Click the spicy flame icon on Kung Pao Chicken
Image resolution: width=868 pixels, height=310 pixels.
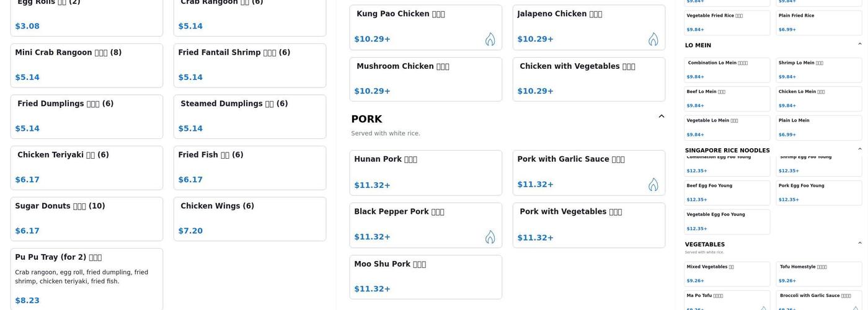tap(490, 39)
